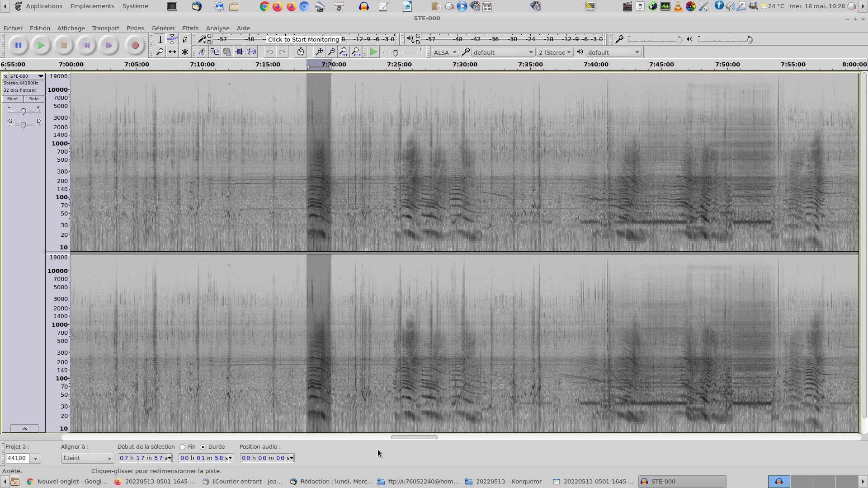Toggle Muet on STE-000 track

pyautogui.click(x=13, y=99)
